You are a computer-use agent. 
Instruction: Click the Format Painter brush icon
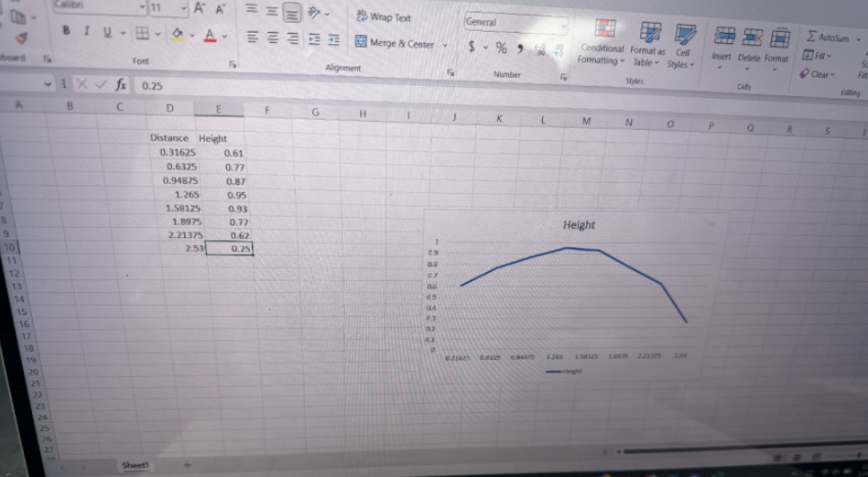(21, 38)
